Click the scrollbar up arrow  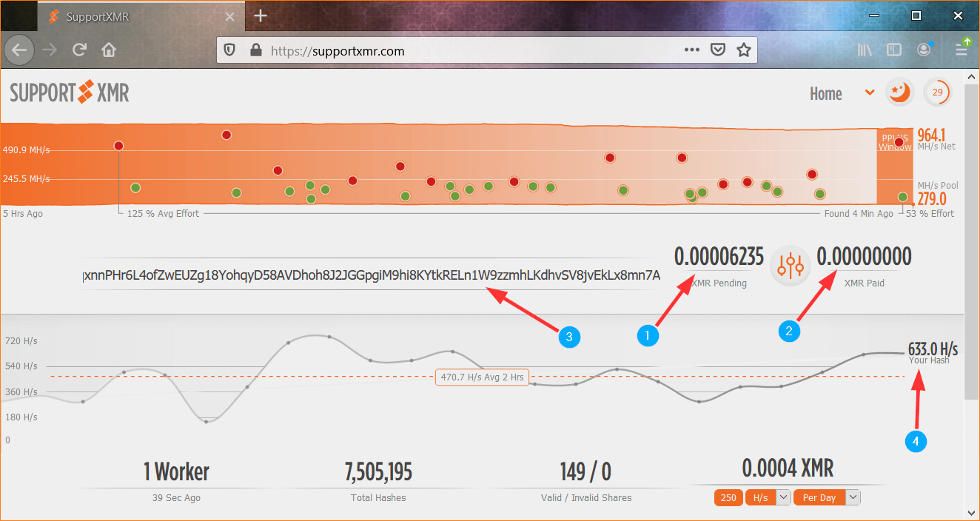point(972,75)
